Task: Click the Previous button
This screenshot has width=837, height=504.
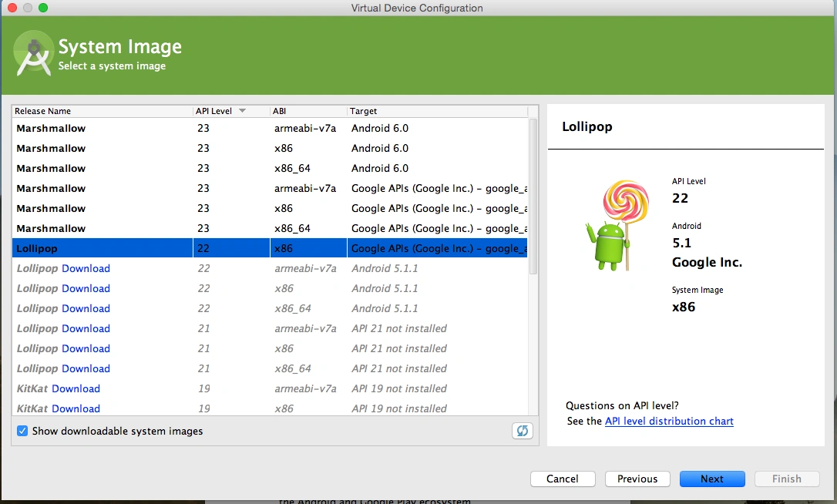Action: pyautogui.click(x=637, y=479)
